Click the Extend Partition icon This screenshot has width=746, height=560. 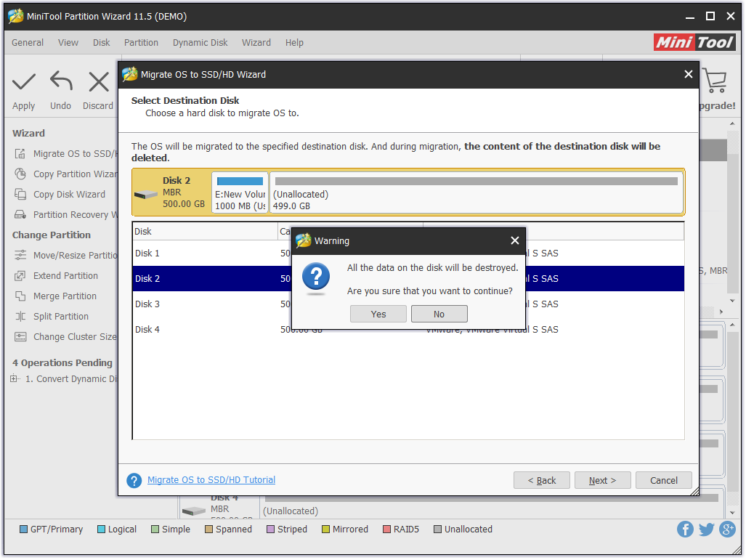pyautogui.click(x=20, y=276)
